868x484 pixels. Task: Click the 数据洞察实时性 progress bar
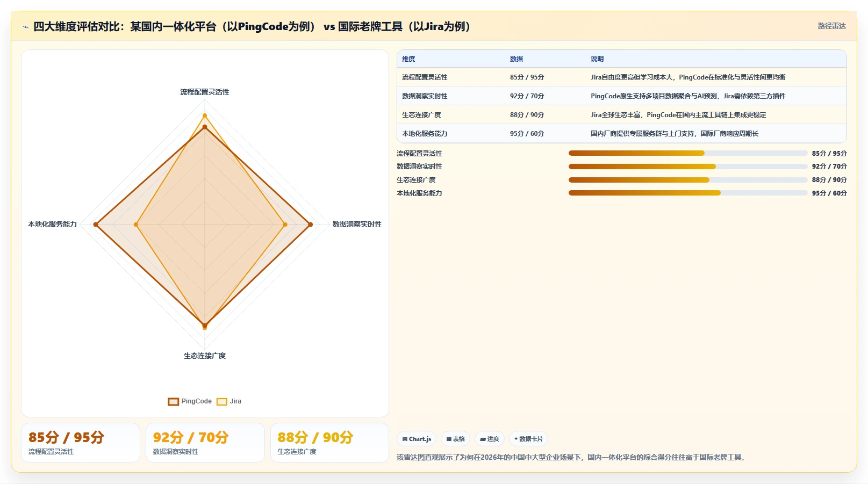click(x=688, y=167)
